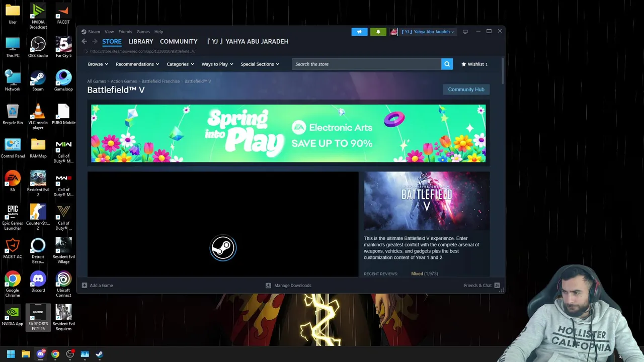This screenshot has width=644, height=362.
Task: Open EA SPORTS FC 26 desktop icon
Action: (38, 318)
